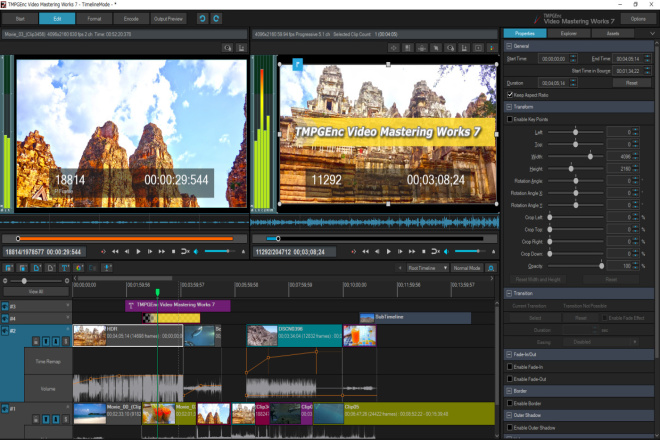
Task: Collapse the General section
Action: (x=509, y=46)
